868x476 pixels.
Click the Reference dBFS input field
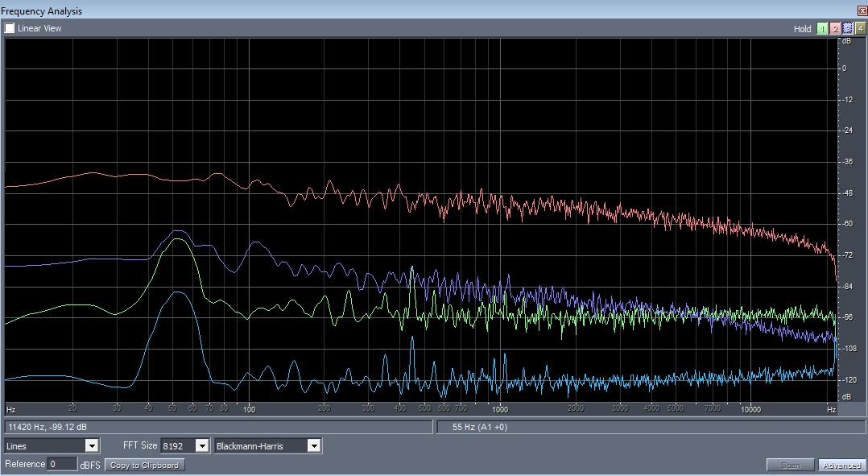coord(63,464)
